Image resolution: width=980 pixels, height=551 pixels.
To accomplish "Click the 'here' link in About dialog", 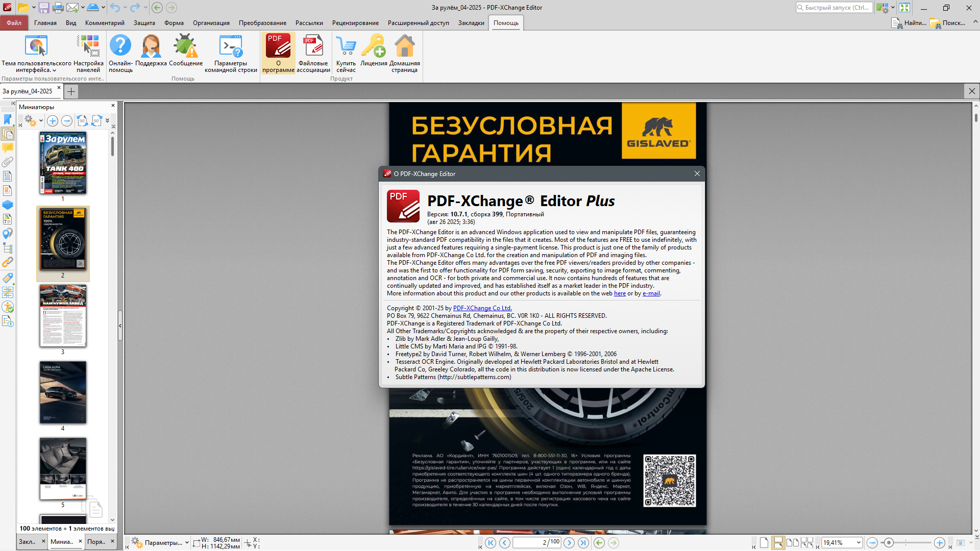I will point(620,293).
